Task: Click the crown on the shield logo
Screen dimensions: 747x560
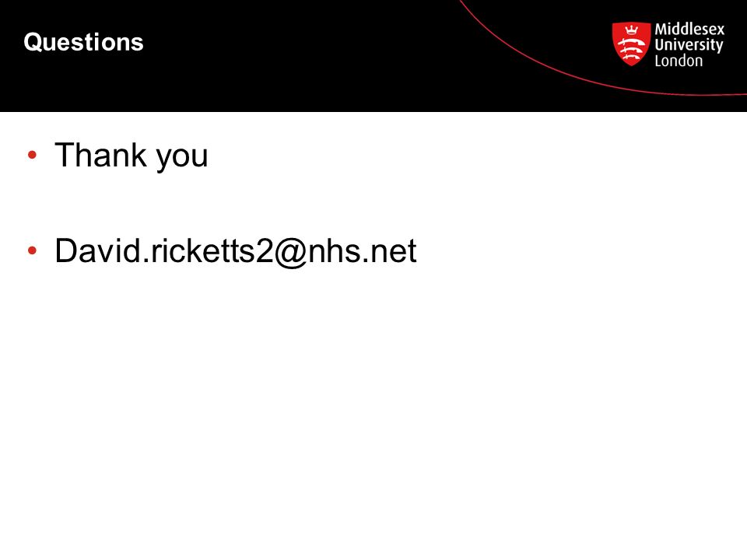Action: coord(632,30)
